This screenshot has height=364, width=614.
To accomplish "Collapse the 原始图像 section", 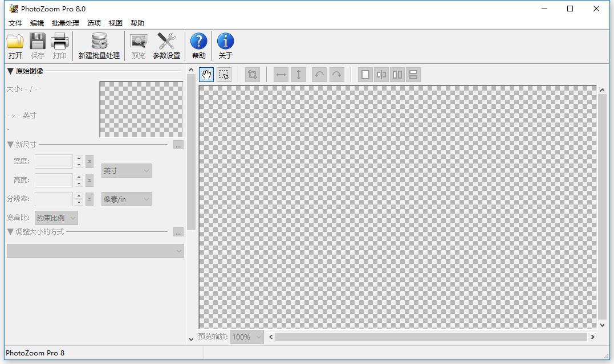I will click(x=11, y=71).
